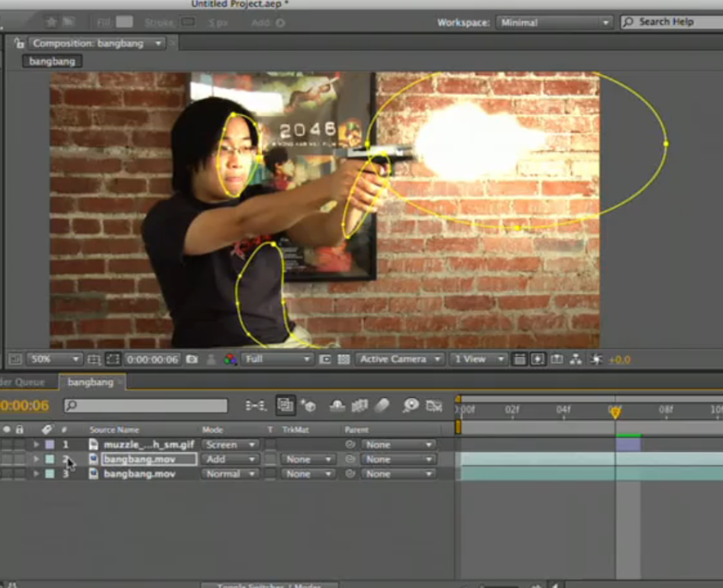Expand layer 1 muzzle gif properties
The width and height of the screenshot is (723, 588).
tap(36, 444)
